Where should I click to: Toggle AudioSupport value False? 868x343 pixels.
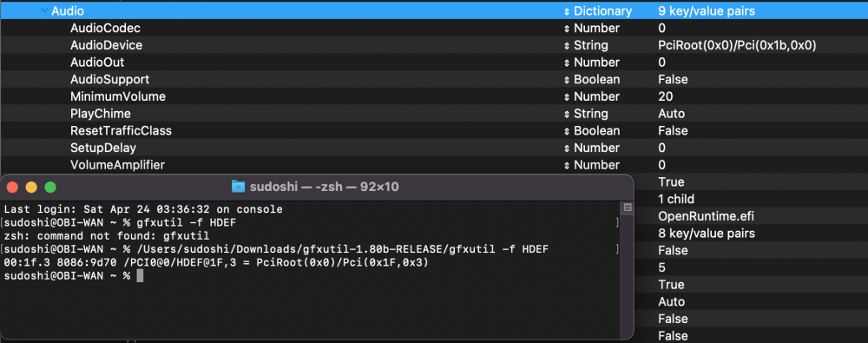[673, 80]
